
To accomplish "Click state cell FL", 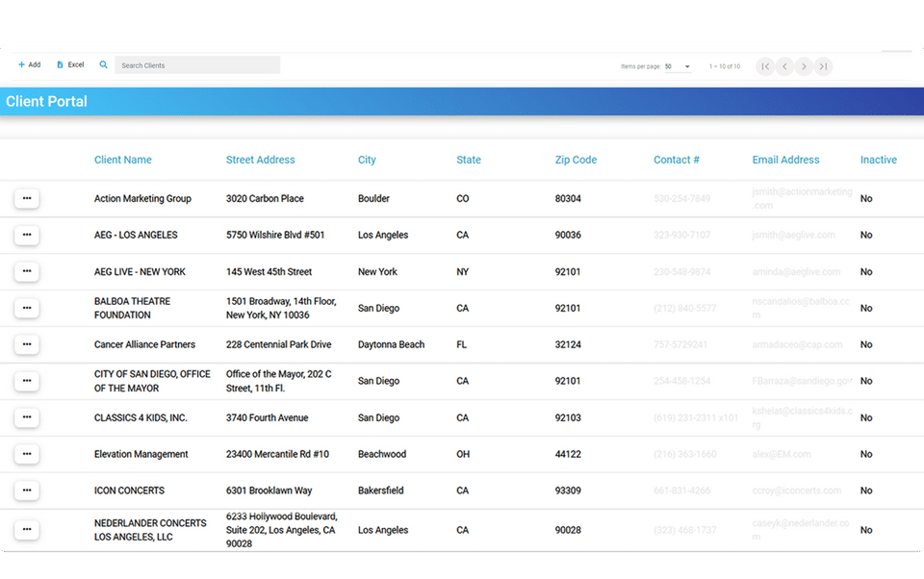I will pos(461,344).
